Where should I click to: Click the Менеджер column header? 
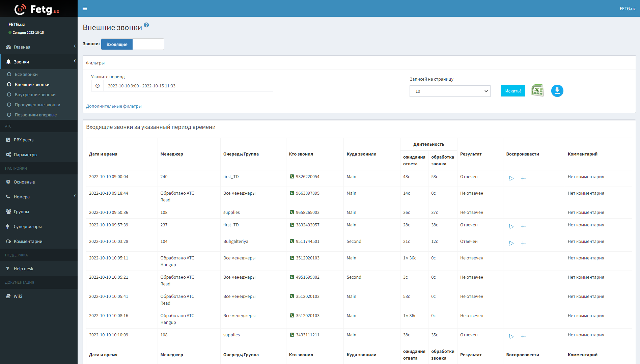[x=172, y=154]
